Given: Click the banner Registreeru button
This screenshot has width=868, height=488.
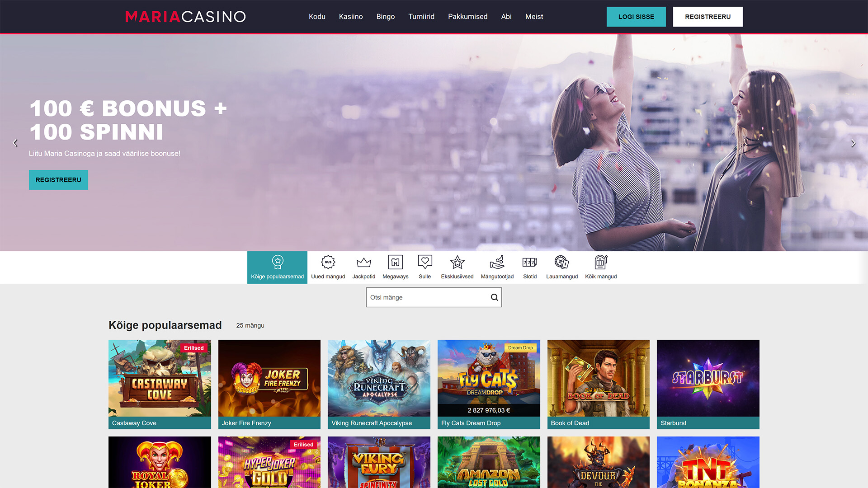Looking at the screenshot, I should point(58,180).
